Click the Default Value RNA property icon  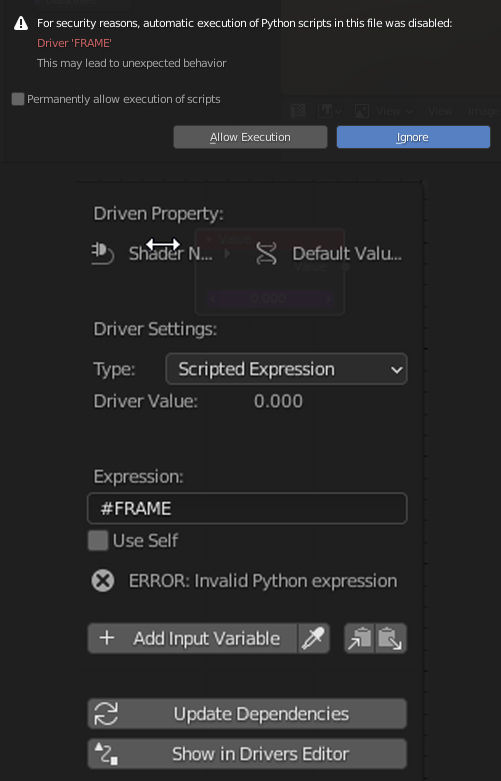coord(266,254)
